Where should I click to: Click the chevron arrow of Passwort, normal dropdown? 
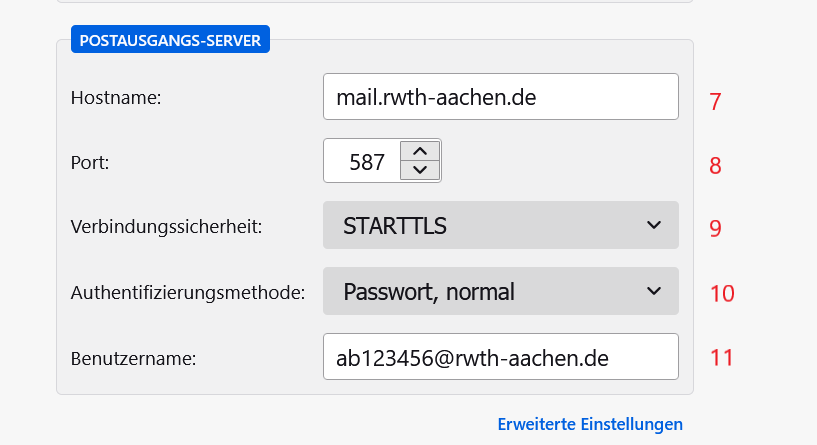[x=654, y=291]
